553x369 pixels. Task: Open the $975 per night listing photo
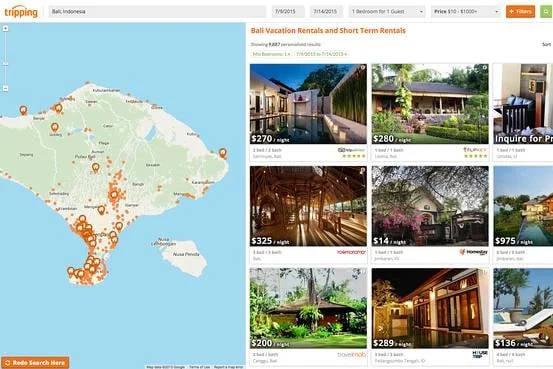[523, 206]
